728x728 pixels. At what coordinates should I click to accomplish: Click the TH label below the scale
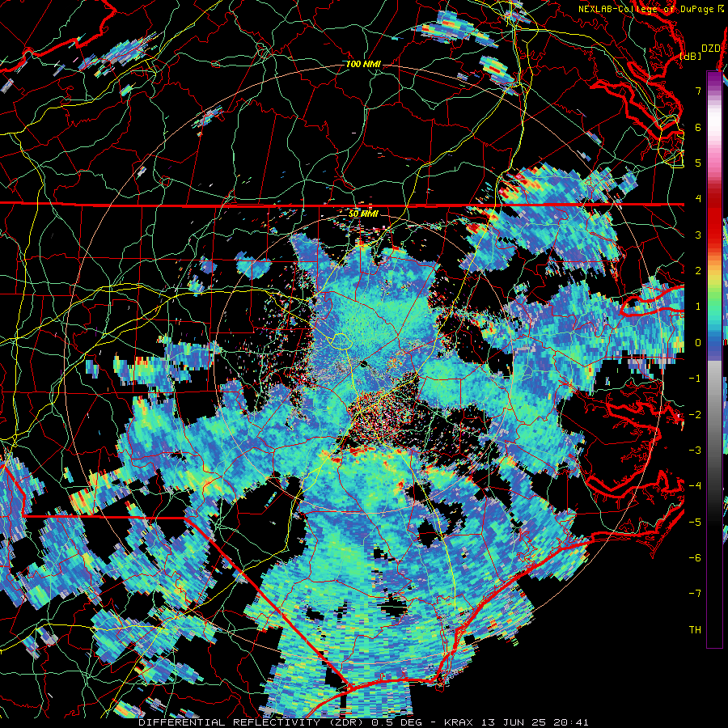coord(695,629)
